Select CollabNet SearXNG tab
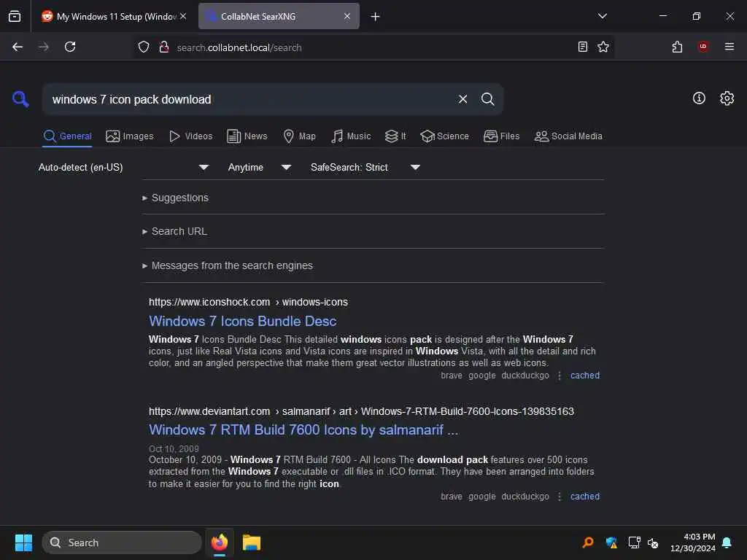The height and width of the screenshot is (560, 747). 279,16
